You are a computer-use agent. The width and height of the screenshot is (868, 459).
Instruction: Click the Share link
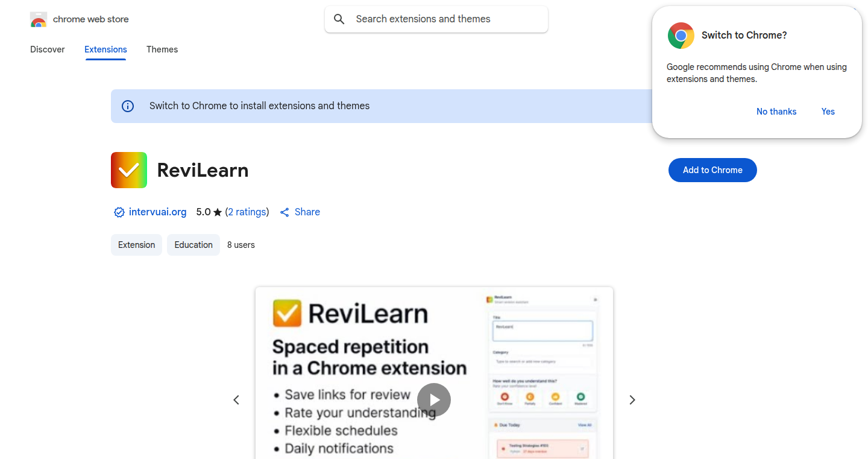307,212
